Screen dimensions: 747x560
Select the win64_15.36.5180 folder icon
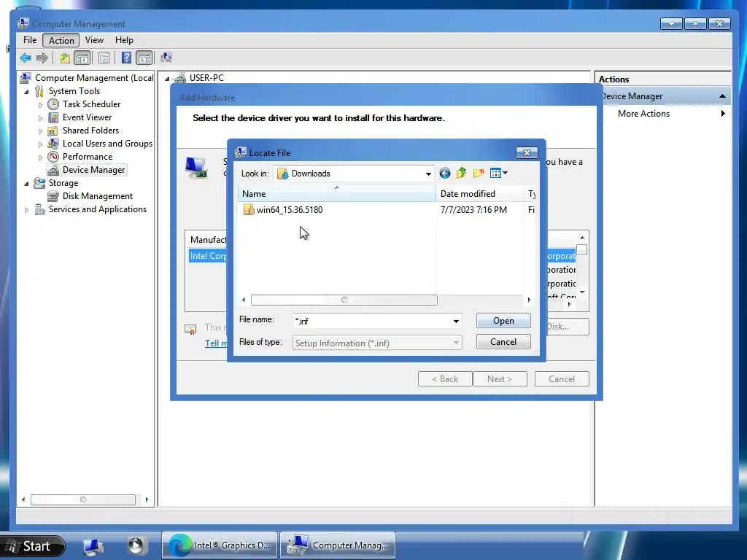249,209
